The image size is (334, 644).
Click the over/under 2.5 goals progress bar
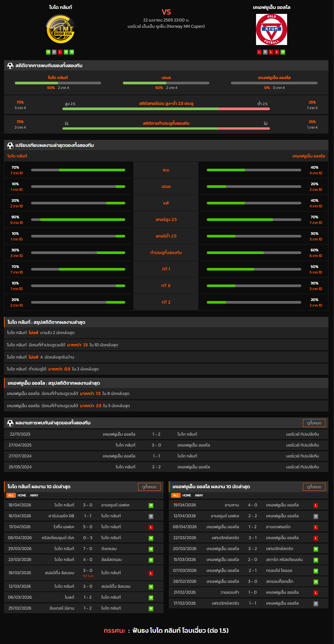click(x=166, y=109)
